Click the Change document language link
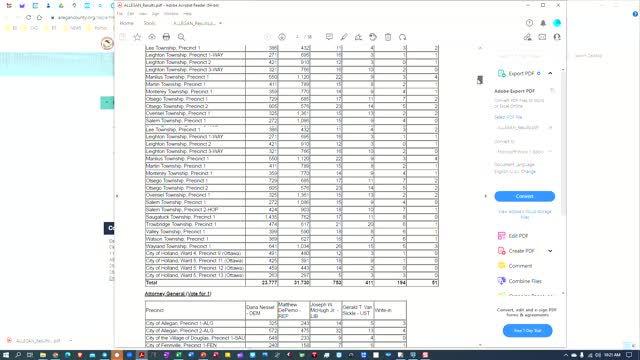This screenshot has height=360, width=640. 528,172
